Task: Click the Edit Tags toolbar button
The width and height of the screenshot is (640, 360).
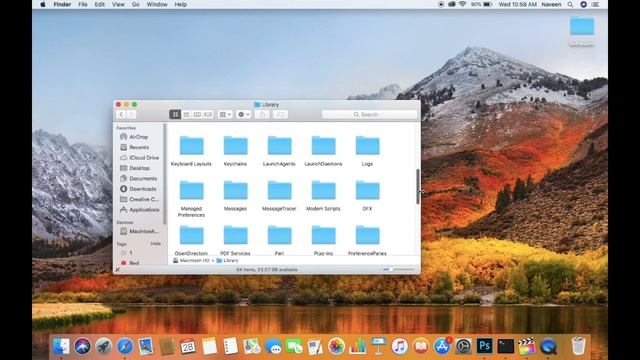Action: [280, 115]
